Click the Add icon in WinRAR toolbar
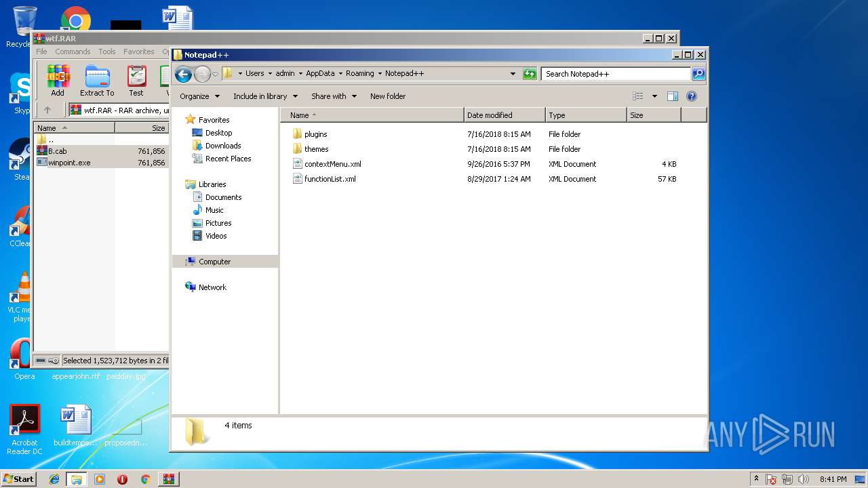Screen dimensions: 868x488 point(58,81)
